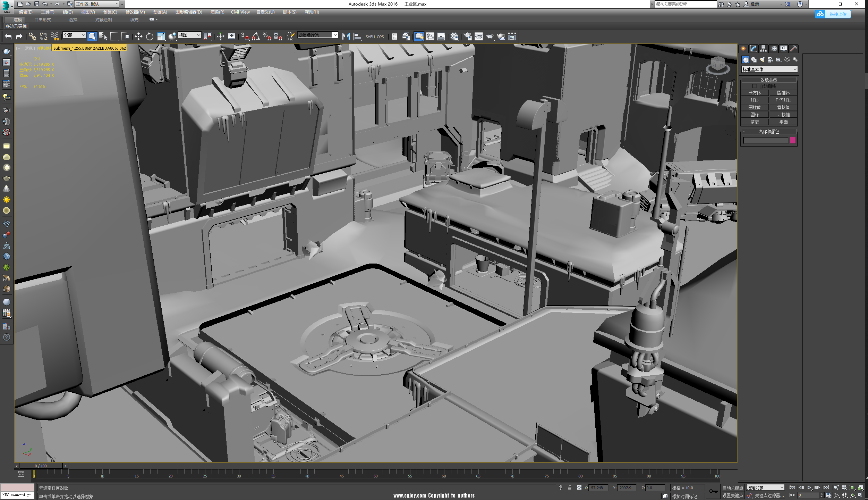Open the Material Editor icon
Viewport: 868px width, 500px height.
454,36
